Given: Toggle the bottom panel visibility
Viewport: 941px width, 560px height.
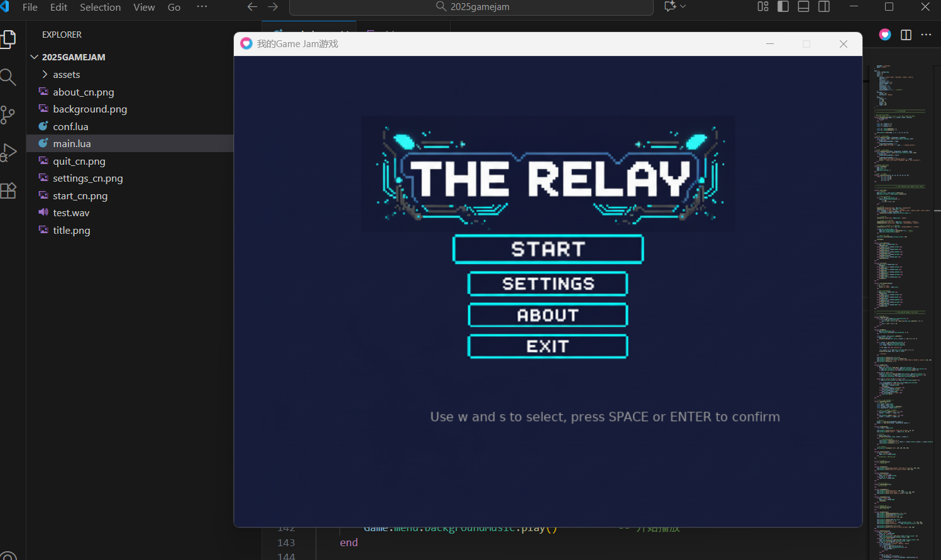Looking at the screenshot, I should pyautogui.click(x=803, y=7).
